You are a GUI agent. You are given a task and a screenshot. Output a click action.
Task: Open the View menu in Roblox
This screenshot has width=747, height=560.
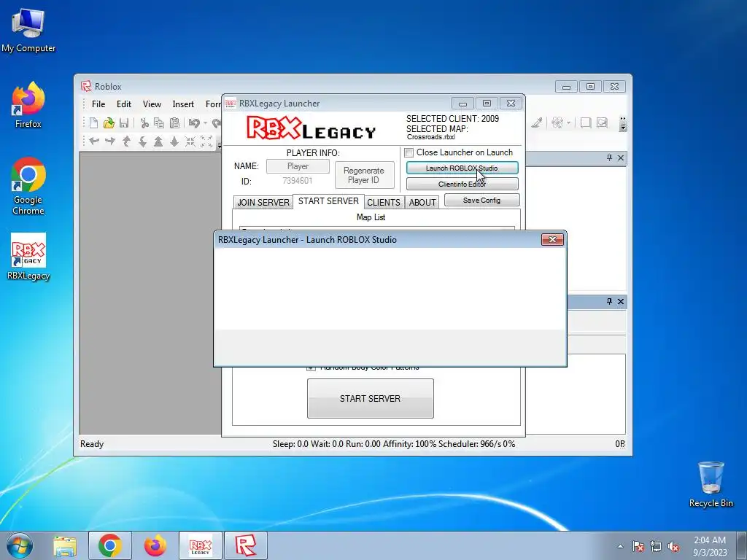[152, 104]
